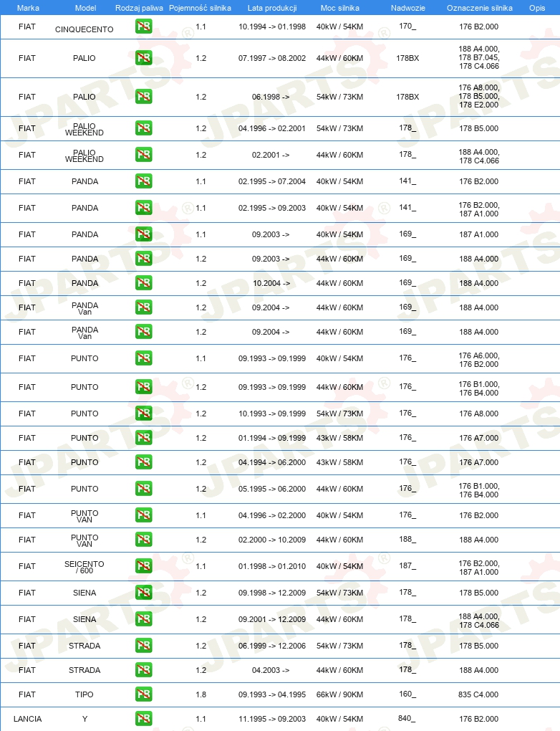The height and width of the screenshot is (731, 560).
Task: Click the date range 02.2000 -> 10.2009
Action: point(272,540)
